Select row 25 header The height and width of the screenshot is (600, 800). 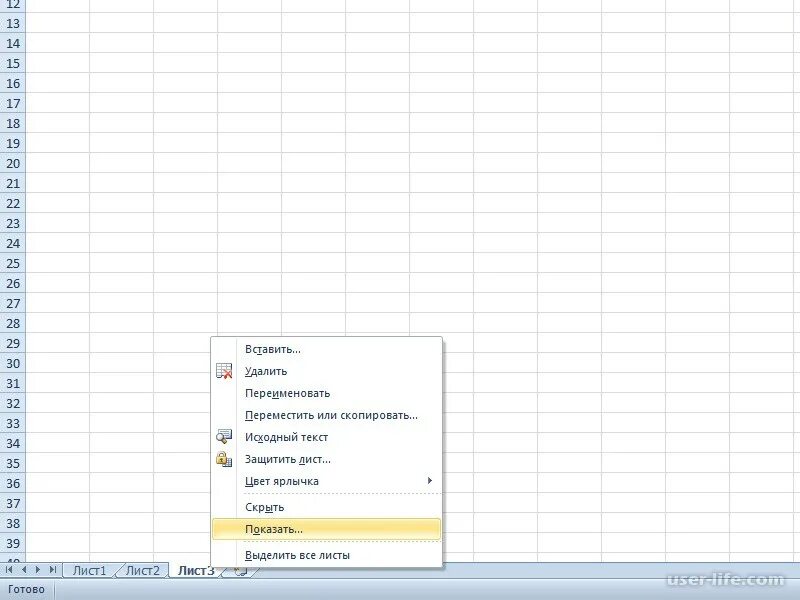point(13,264)
